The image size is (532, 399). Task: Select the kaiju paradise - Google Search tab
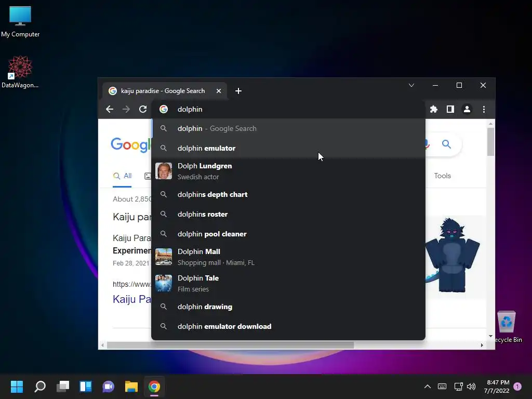coord(165,91)
